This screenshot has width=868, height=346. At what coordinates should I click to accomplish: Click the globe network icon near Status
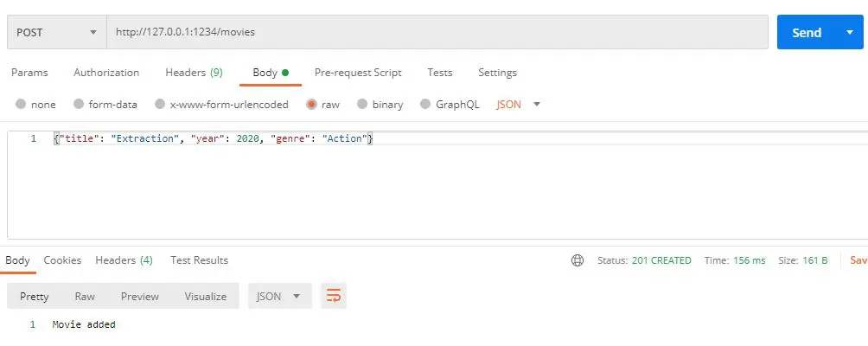point(578,260)
